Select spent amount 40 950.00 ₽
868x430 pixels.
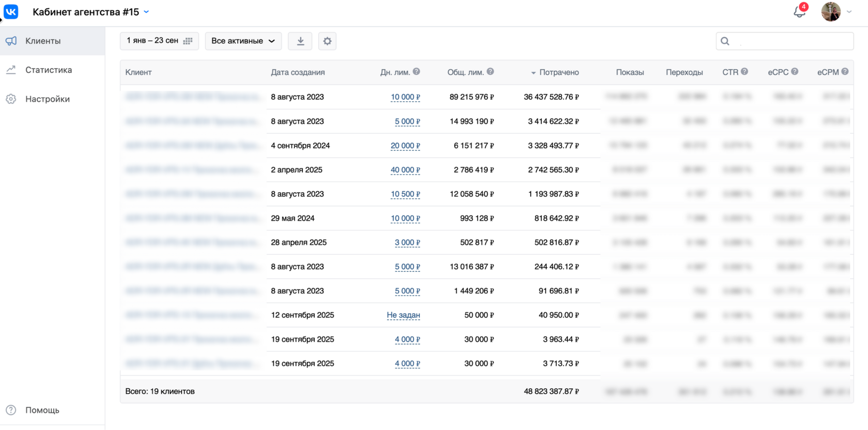[559, 315]
